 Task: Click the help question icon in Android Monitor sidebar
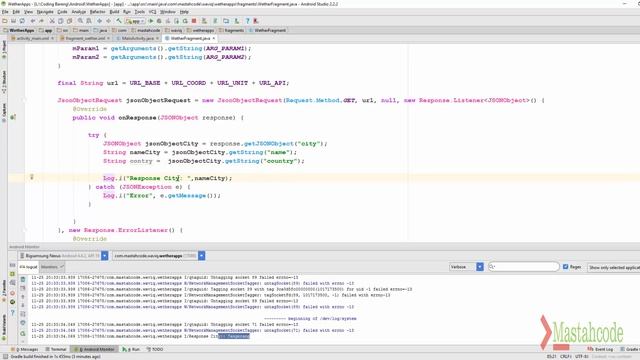[12, 312]
